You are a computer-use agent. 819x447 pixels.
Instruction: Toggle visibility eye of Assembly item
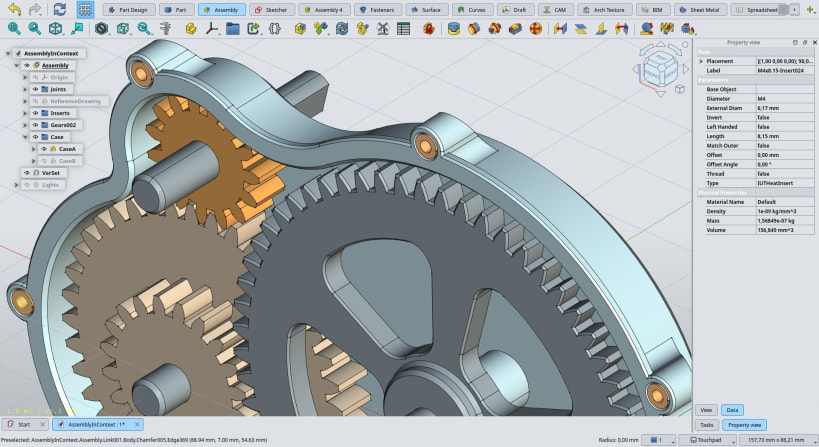[x=27, y=65]
